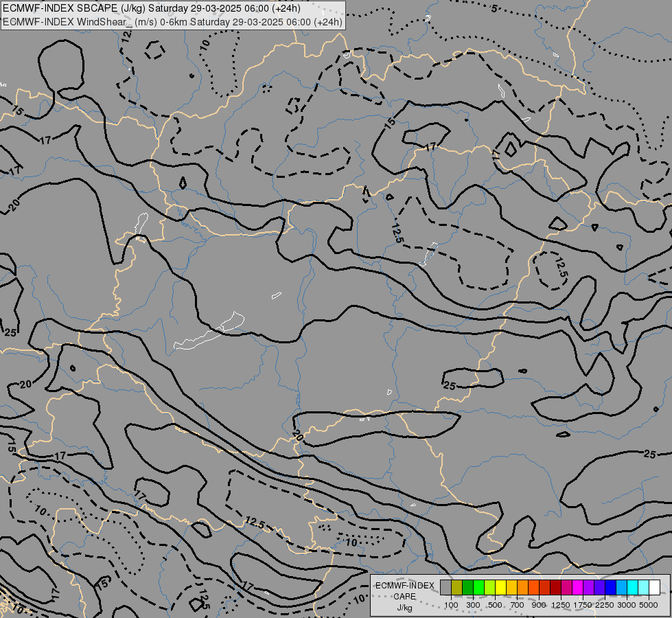
Task: Click the sky blue swatch before 3000
Action: click(x=622, y=587)
